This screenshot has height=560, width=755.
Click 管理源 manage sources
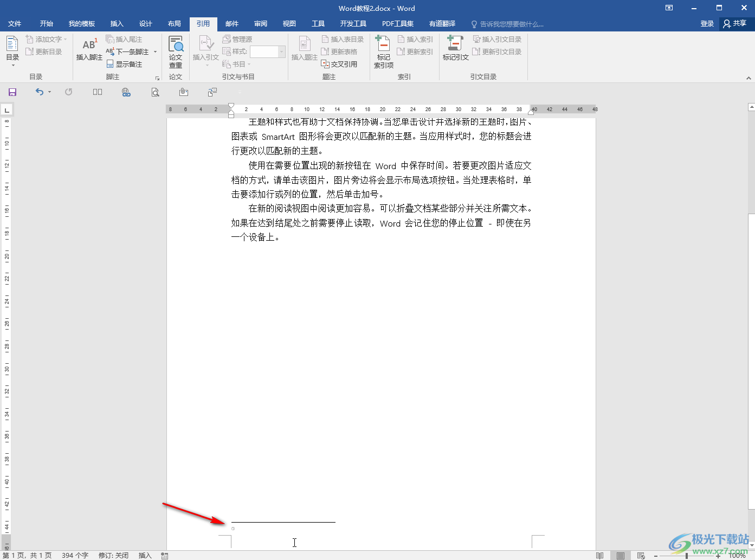[237, 39]
